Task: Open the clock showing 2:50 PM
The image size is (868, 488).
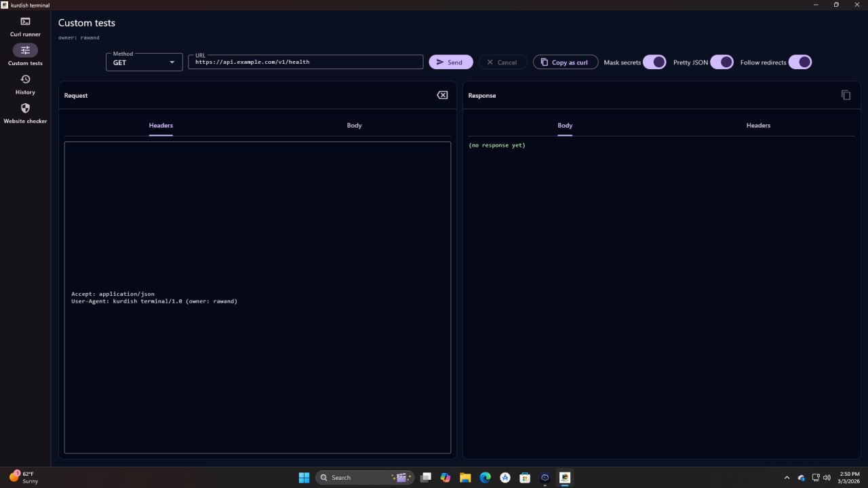Action: click(850, 477)
